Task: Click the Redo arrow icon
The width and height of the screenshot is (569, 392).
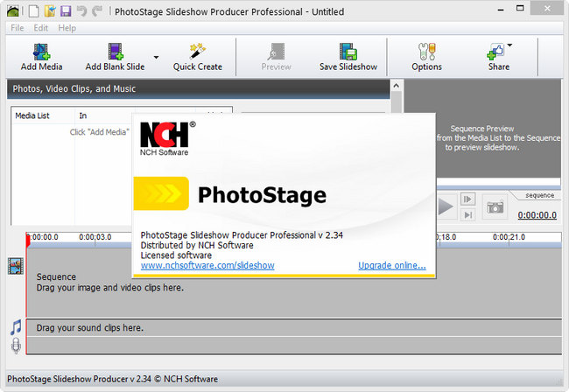Action: pyautogui.click(x=97, y=10)
